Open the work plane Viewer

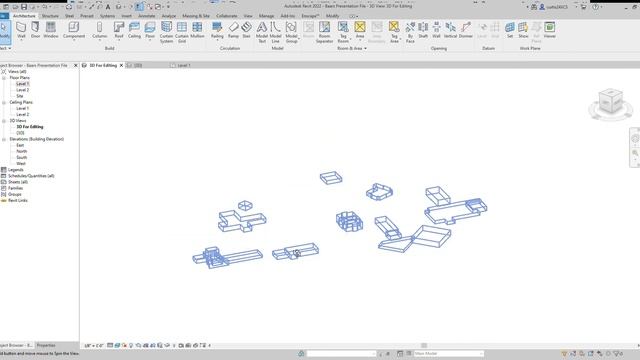pyautogui.click(x=549, y=30)
